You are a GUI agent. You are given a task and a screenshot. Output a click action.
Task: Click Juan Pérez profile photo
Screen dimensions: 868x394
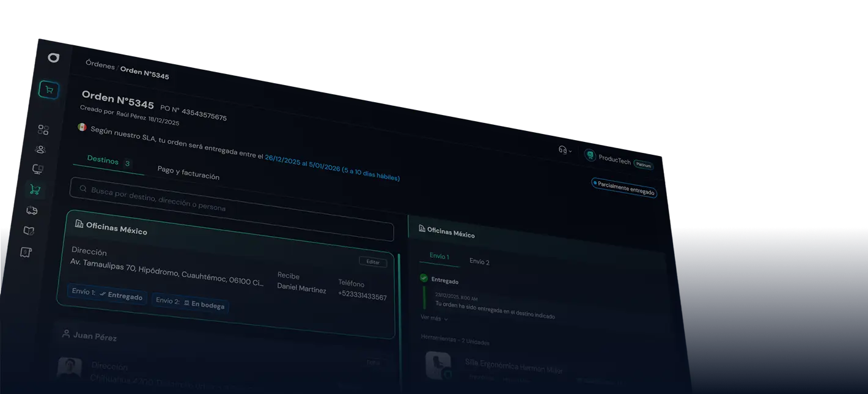69,368
